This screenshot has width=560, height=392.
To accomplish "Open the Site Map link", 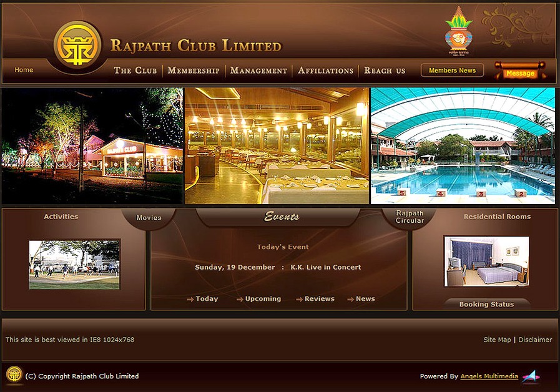I will coord(497,340).
